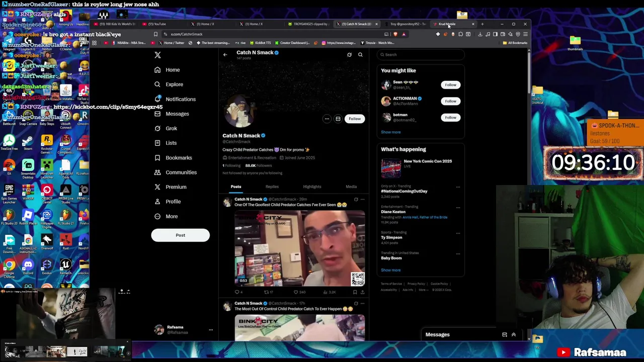Share the first post via share icon
Screen dimensions: 644x362
(362, 292)
